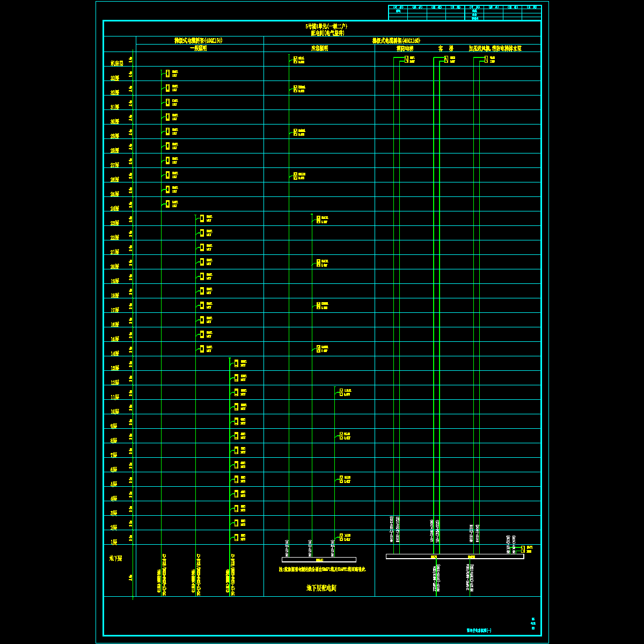Click the '一般照明' column header

pyautogui.click(x=199, y=48)
